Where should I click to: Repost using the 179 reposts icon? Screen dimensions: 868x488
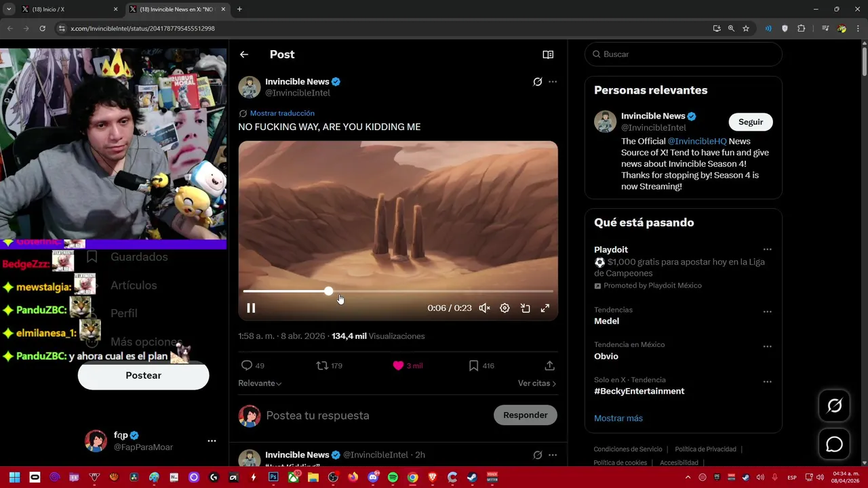tap(322, 365)
